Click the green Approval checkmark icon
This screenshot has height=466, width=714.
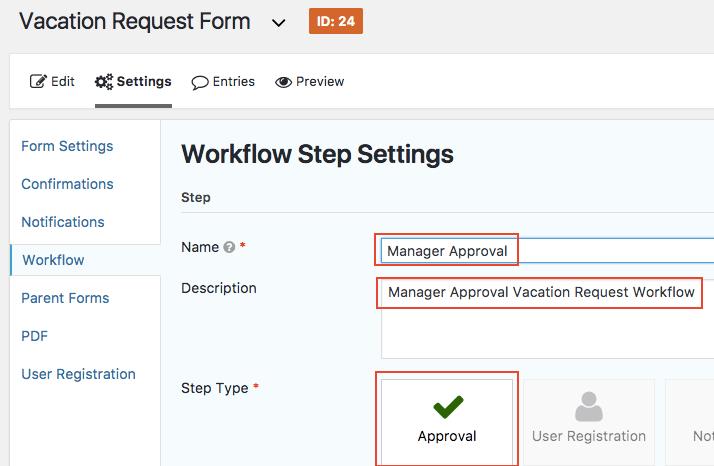click(447, 406)
